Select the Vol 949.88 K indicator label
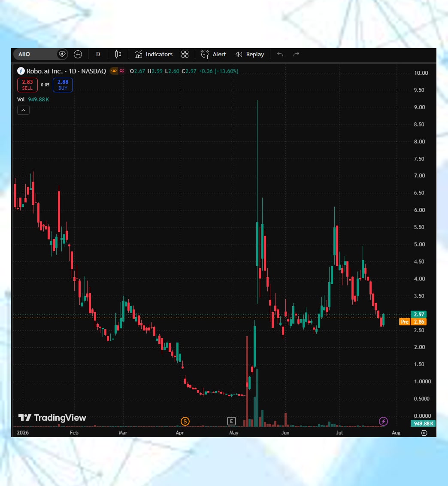The image size is (448, 486). coord(33,100)
